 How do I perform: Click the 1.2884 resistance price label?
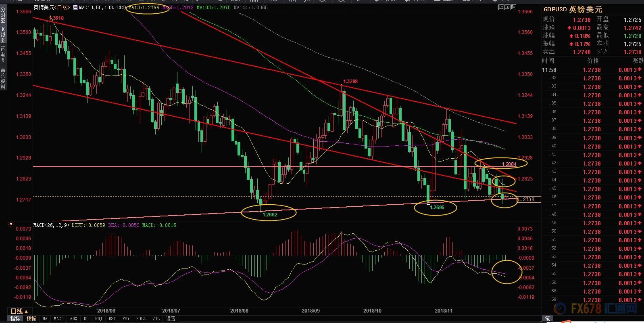tap(509, 164)
